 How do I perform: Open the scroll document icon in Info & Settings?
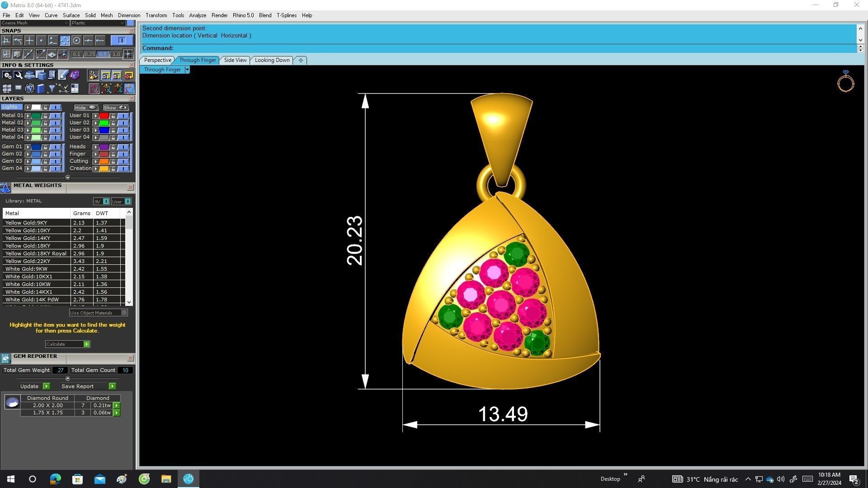tap(52, 75)
